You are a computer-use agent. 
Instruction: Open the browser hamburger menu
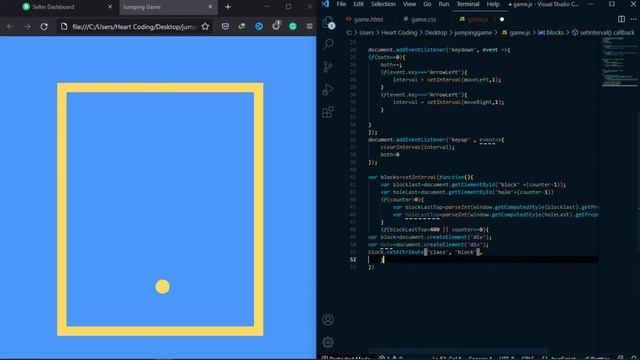309,27
